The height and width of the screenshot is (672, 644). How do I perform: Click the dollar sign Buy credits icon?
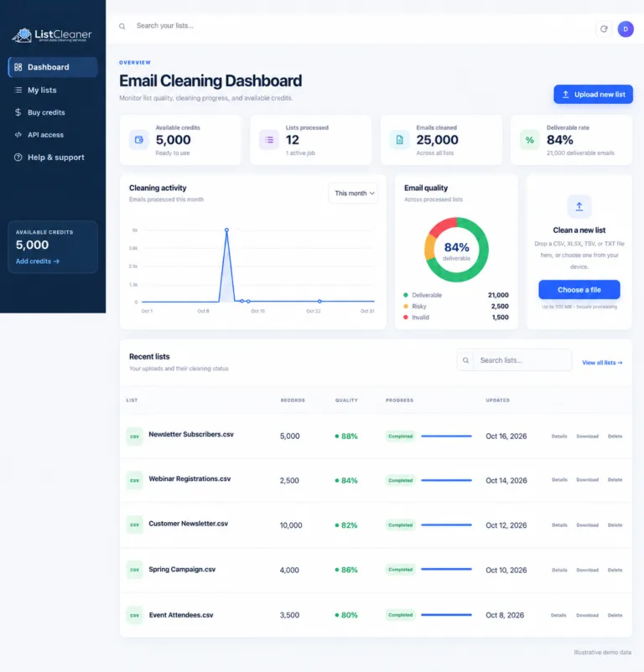point(18,112)
